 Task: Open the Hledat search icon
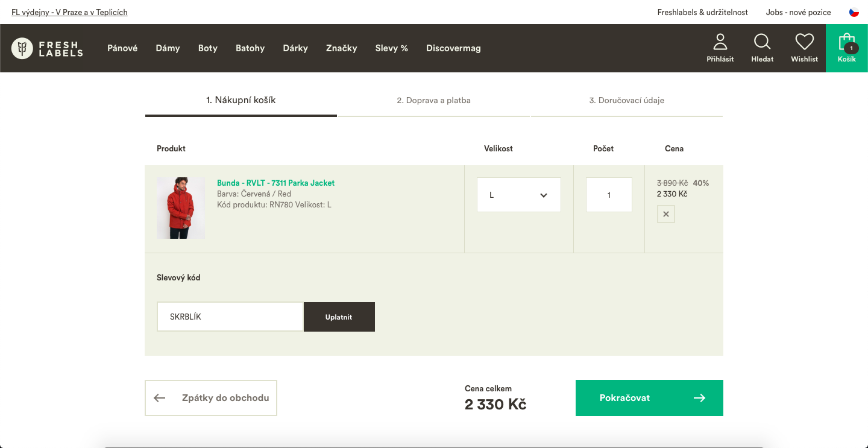(x=763, y=48)
